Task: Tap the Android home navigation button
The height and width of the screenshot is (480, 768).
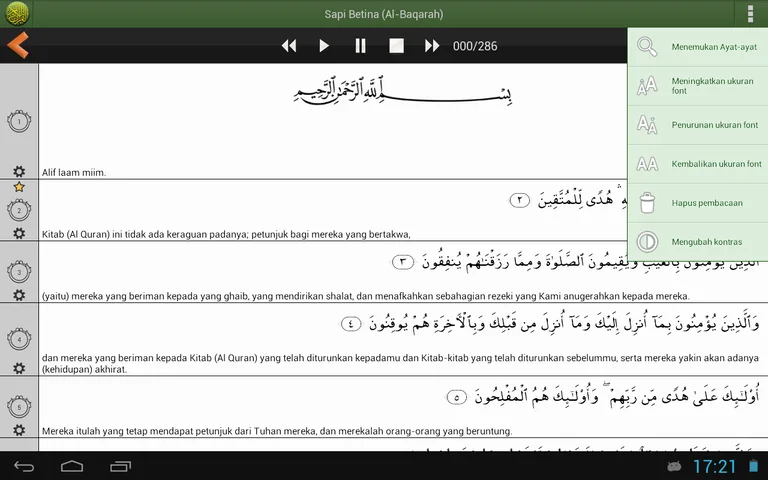Action: (72, 466)
